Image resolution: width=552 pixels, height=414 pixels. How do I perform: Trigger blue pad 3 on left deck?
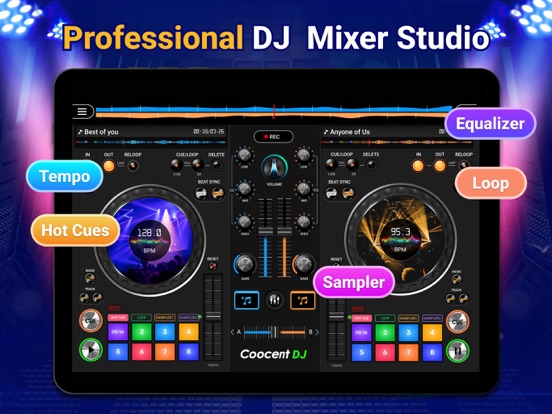[x=165, y=332]
